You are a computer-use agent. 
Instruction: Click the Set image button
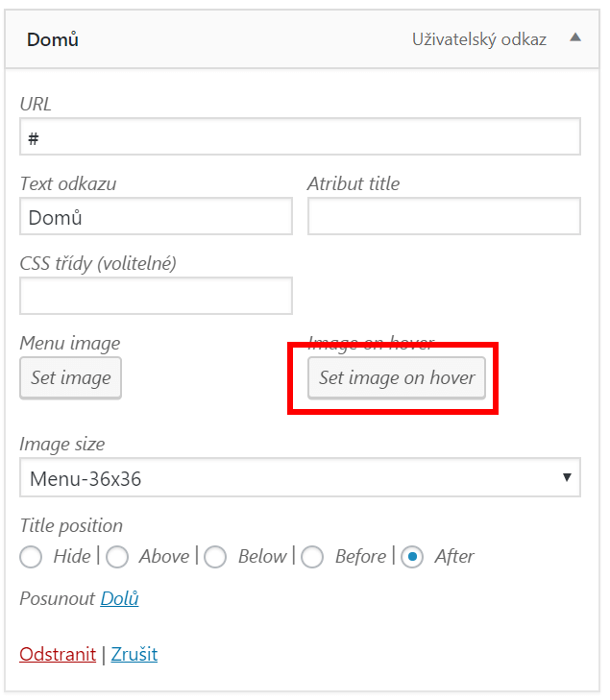click(x=70, y=377)
